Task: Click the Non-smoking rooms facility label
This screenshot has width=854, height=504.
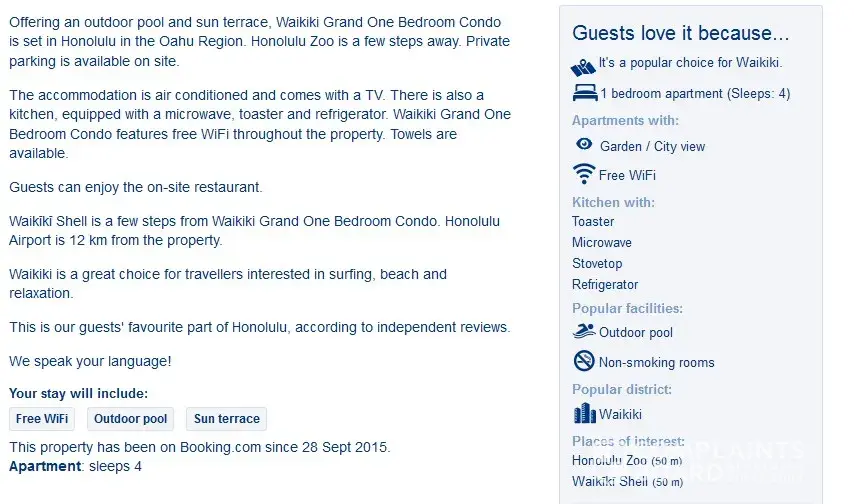Action: click(x=656, y=363)
